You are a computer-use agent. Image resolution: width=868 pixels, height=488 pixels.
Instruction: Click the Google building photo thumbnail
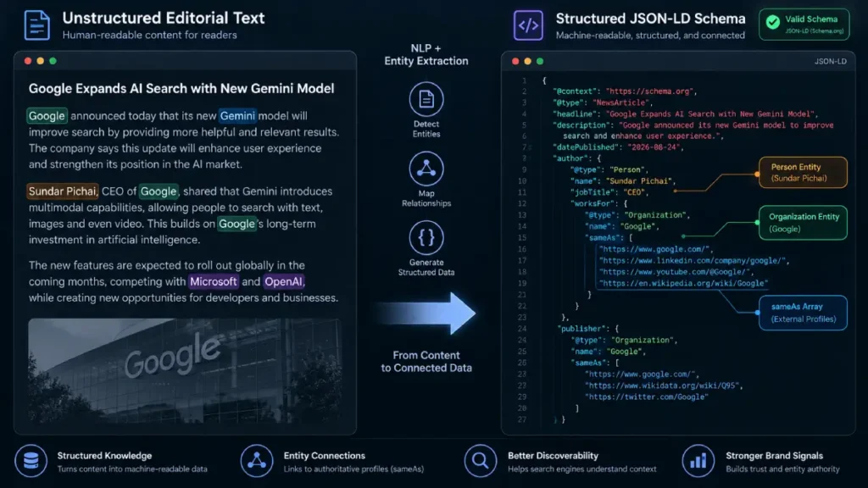(185, 370)
